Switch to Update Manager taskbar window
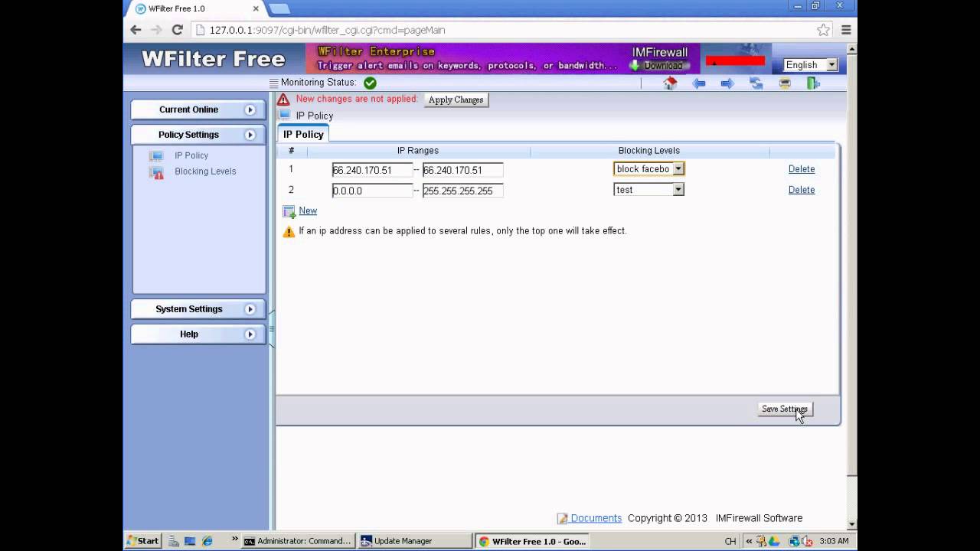 (x=415, y=541)
